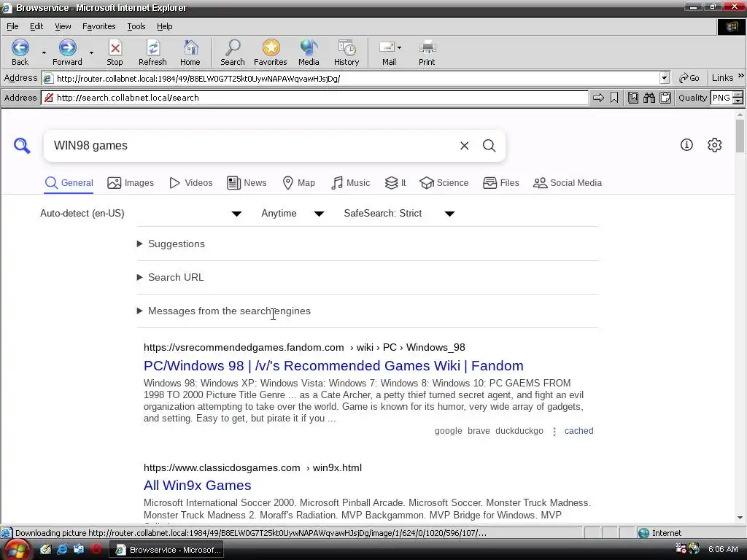The image size is (747, 560).
Task: Launch Opera from the quick launch
Action: click(x=96, y=549)
